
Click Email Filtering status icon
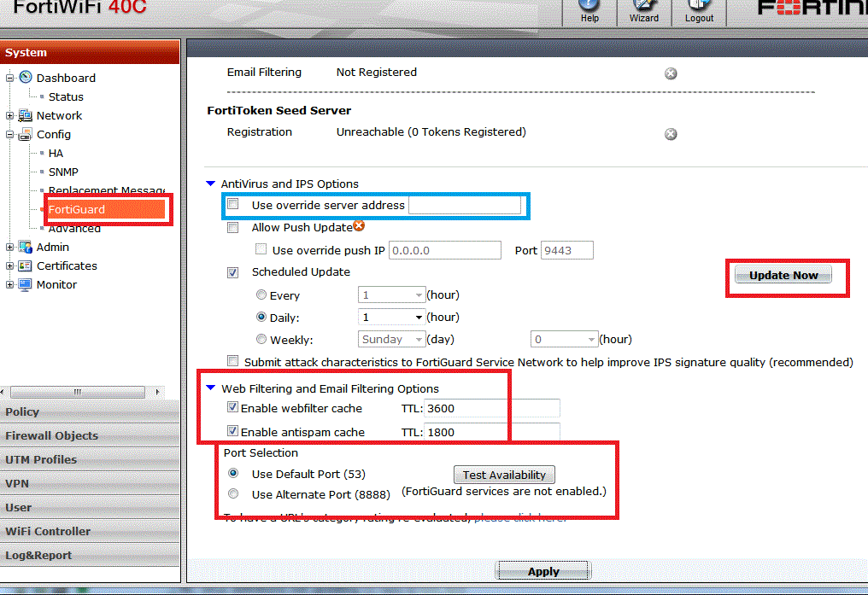[671, 73]
